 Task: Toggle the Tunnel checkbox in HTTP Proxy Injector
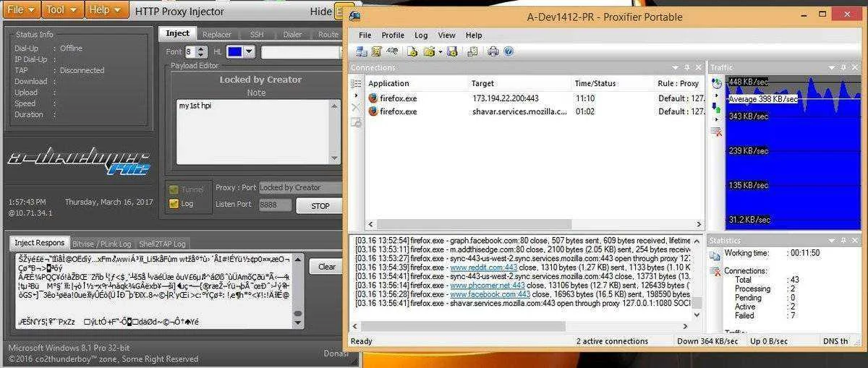(x=174, y=189)
